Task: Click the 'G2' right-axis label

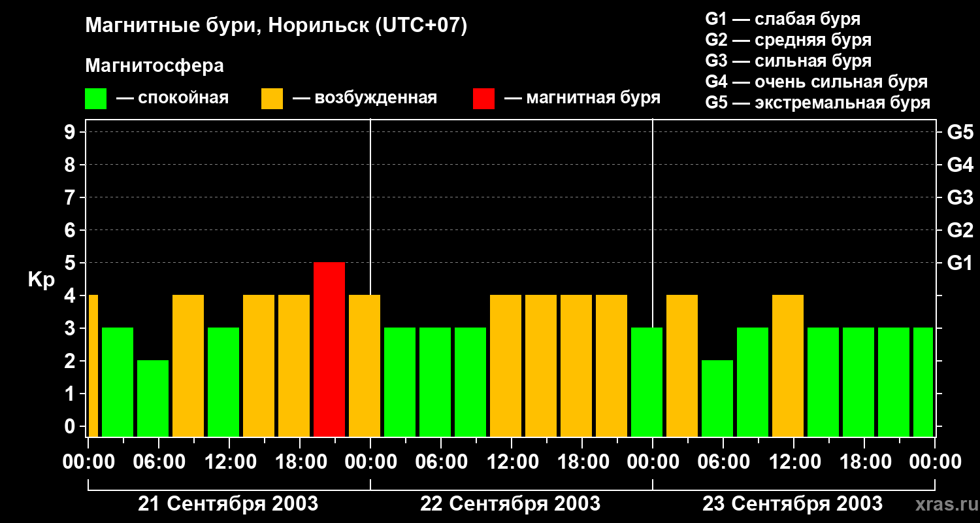Action: click(960, 230)
